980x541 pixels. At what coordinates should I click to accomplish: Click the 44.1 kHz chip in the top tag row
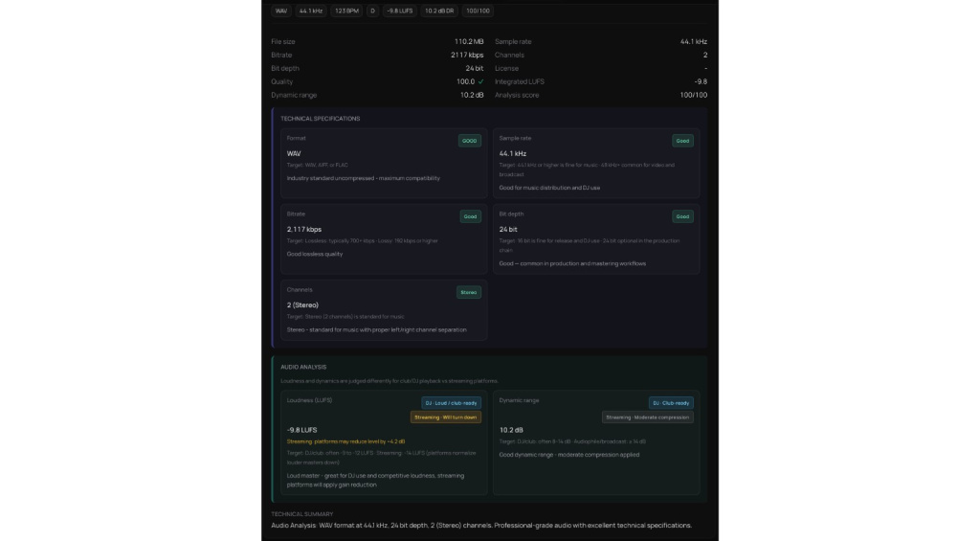pos(311,11)
